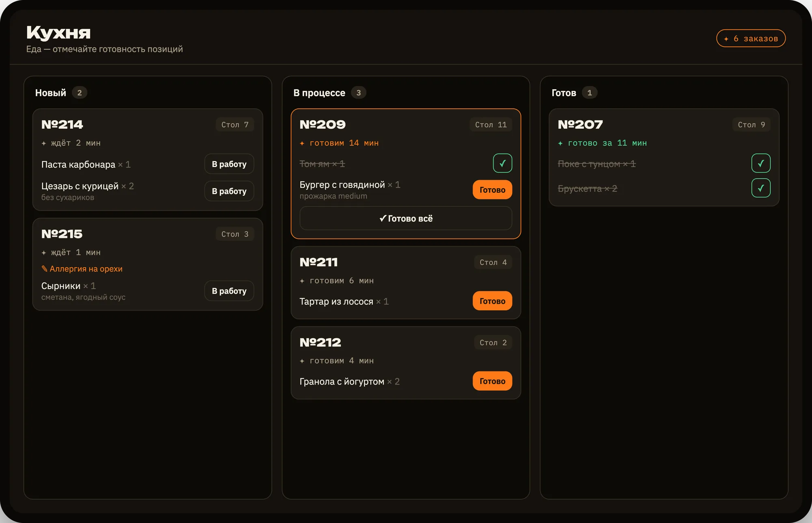This screenshot has width=812, height=523.
Task: Open order №215 title
Action: coord(62,234)
